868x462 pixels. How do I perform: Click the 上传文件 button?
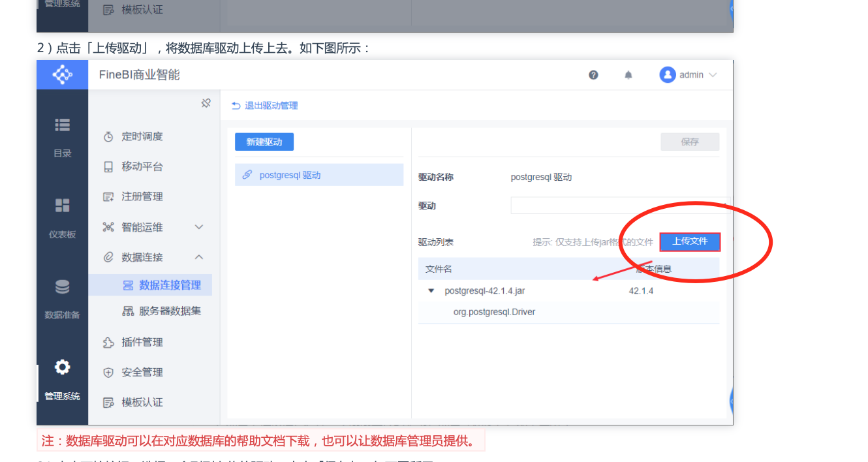pyautogui.click(x=690, y=241)
